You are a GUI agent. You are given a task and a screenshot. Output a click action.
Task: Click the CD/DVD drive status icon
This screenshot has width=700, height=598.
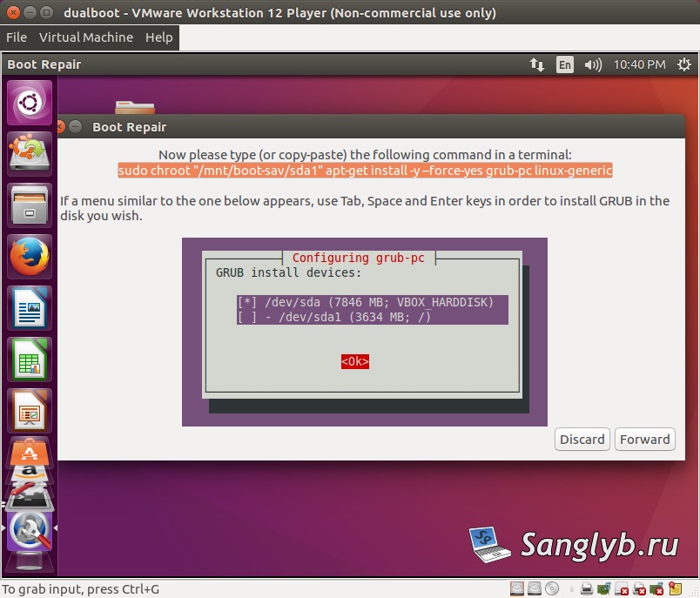[x=552, y=588]
